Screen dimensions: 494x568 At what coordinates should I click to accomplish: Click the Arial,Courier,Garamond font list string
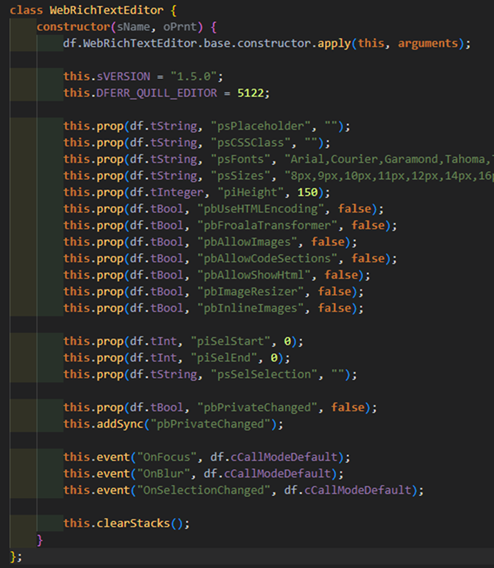coord(389,159)
